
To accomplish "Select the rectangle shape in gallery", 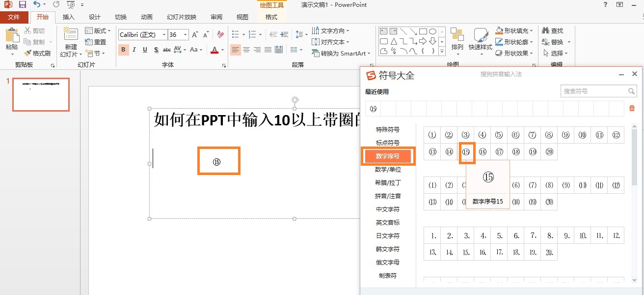I will pyautogui.click(x=423, y=31).
